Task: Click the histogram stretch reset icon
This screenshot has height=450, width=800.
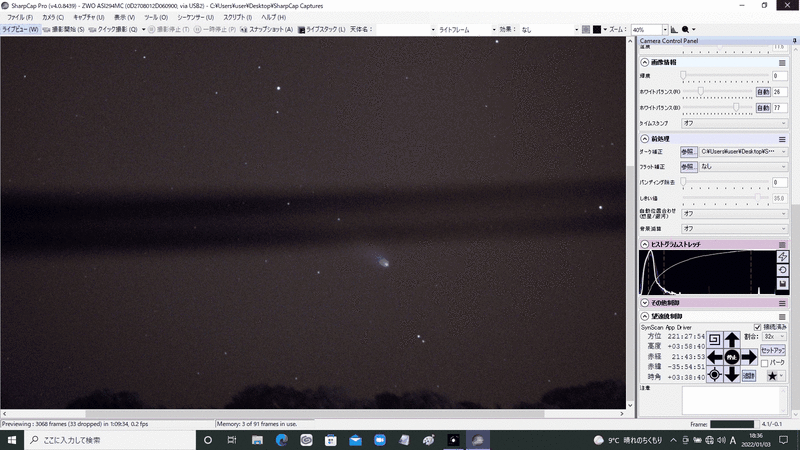Action: [782, 270]
